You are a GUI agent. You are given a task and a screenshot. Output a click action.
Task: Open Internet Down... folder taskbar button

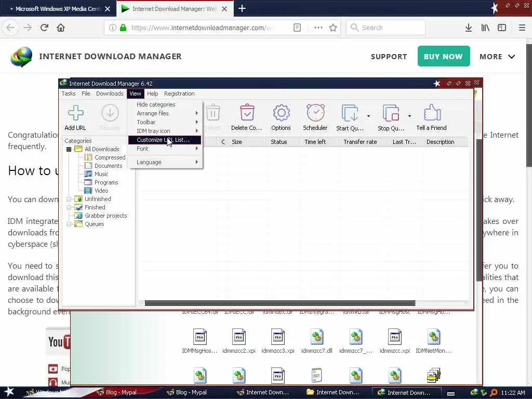pos(337,392)
